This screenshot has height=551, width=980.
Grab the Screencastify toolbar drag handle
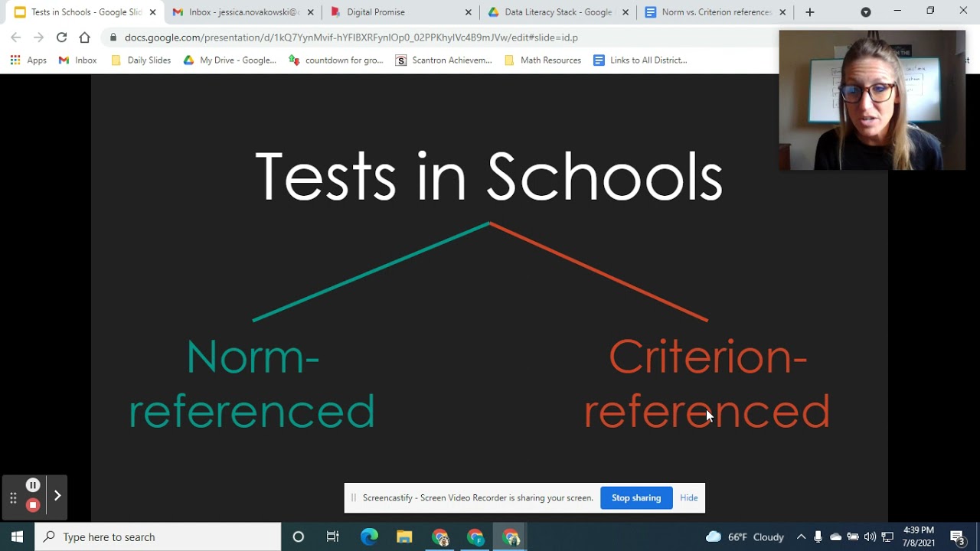pos(13,498)
